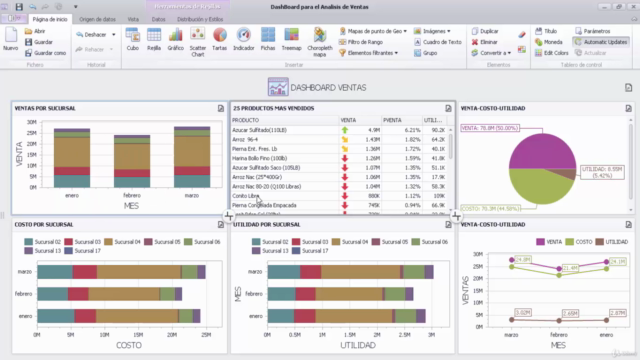Select Arroz 96-4 product row
Screen dimensions: 640x360
coord(339,140)
